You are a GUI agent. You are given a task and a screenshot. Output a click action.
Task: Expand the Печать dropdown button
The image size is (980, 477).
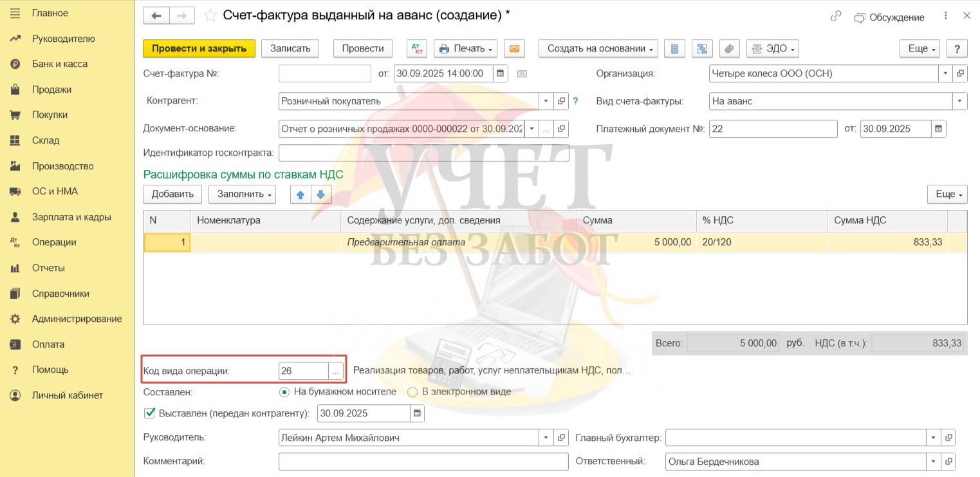(466, 48)
